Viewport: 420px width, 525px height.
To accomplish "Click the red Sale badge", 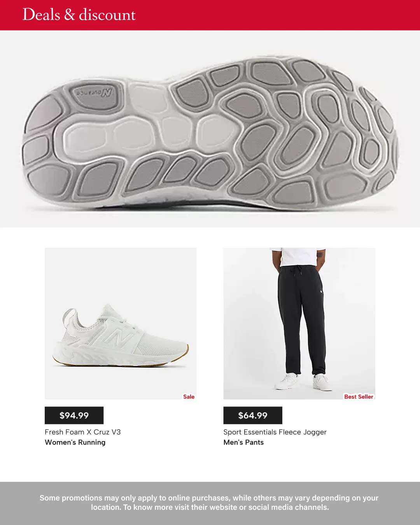I will click(189, 397).
